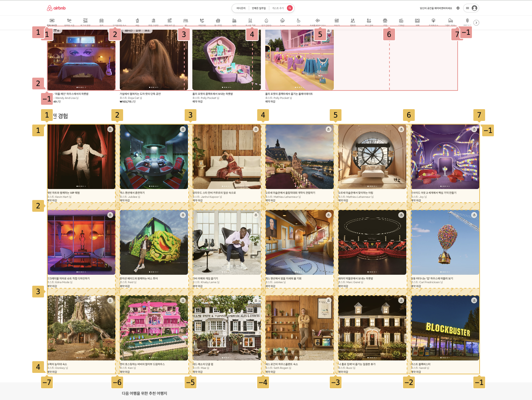Open the Seth Rogen Houseplant photo
This screenshot has width=532, height=400.
click(x=299, y=328)
